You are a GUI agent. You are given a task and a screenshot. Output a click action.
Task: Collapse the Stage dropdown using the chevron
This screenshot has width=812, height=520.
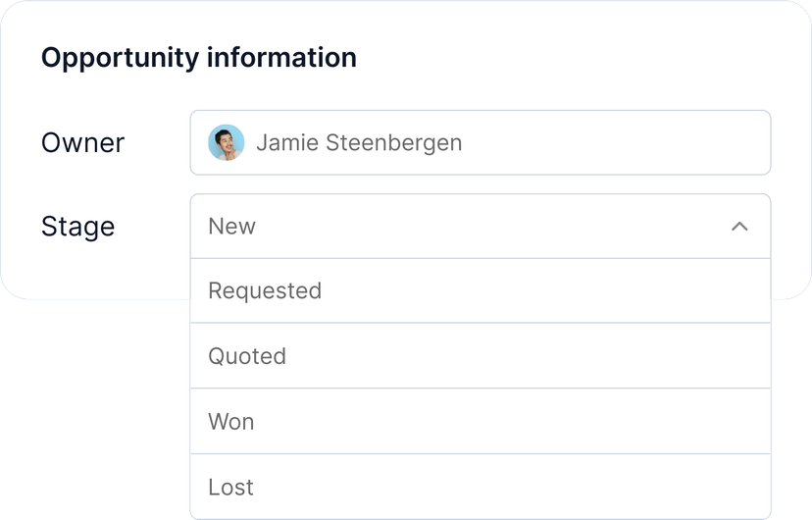pyautogui.click(x=739, y=227)
